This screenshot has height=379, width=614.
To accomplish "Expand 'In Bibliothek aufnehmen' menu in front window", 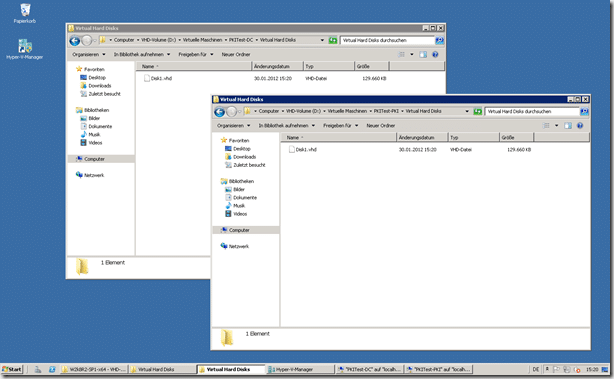I will [x=287, y=126].
